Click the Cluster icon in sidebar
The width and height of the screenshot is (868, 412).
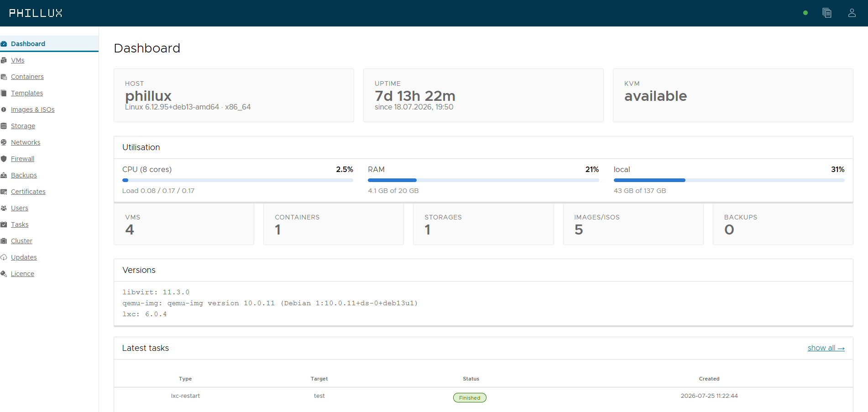point(4,241)
